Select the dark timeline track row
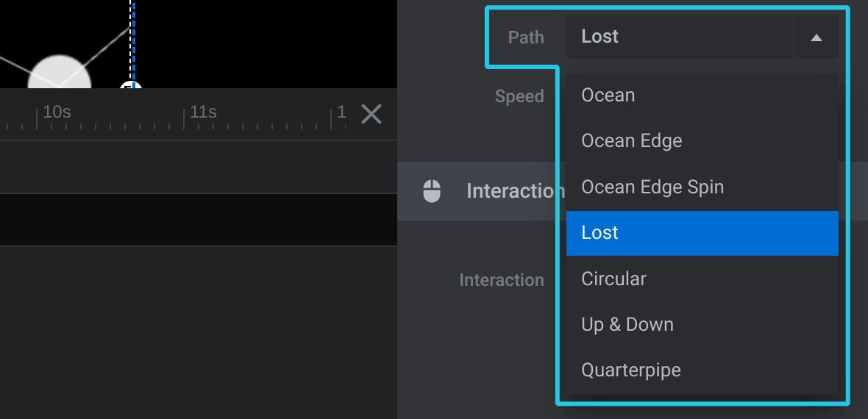 [x=198, y=220]
